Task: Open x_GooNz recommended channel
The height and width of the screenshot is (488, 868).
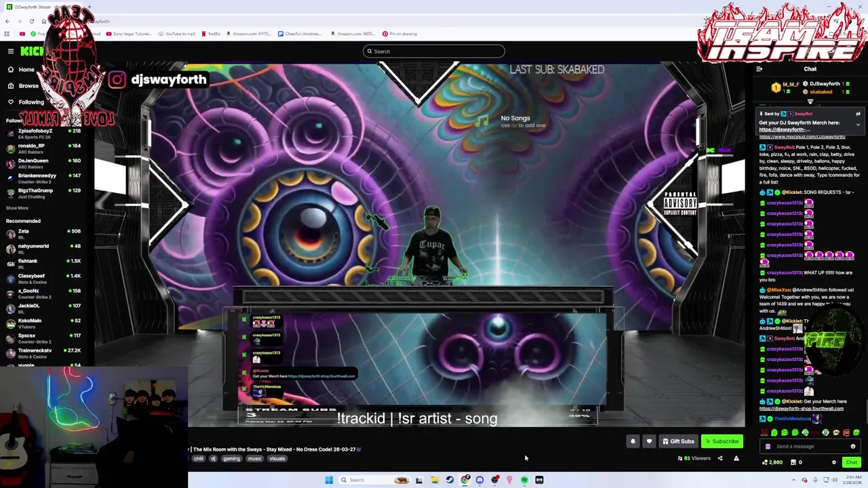Action: point(43,293)
